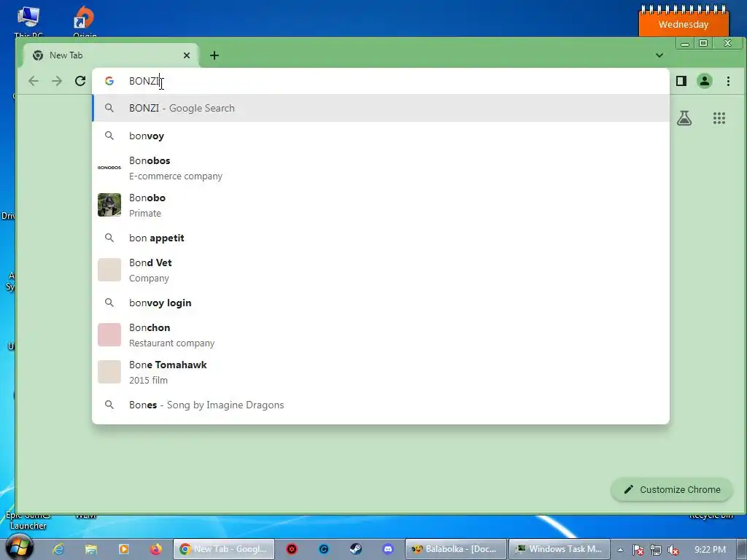This screenshot has height=560, width=747.
Task: Expand the tab search chevron
Action: pos(659,55)
